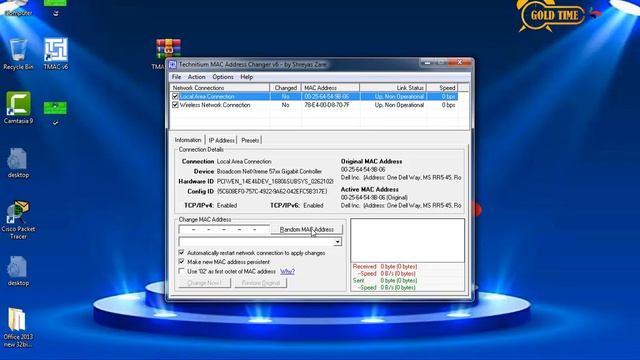Uncheck Local Area Connection checkbox
Screen dimensions: 640x360
pos(175,96)
